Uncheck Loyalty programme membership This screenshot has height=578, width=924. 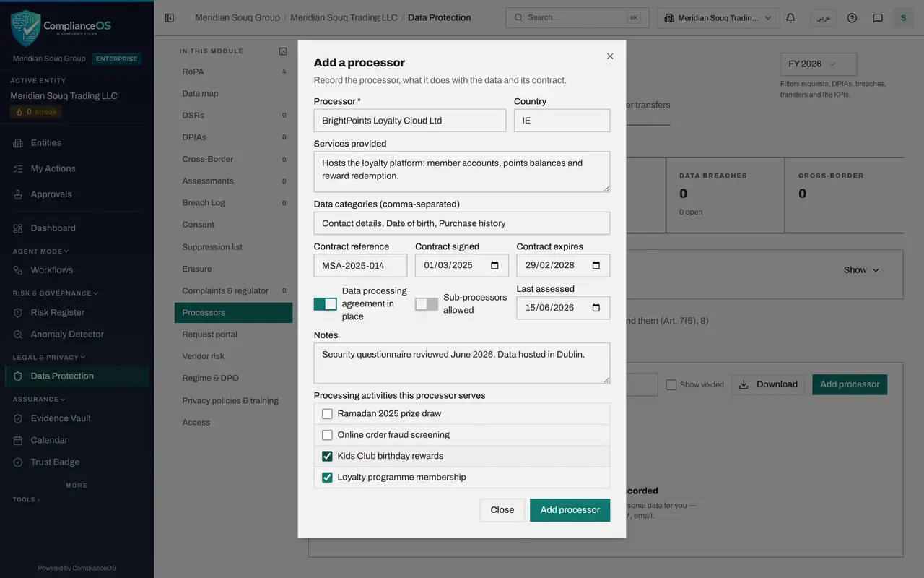coord(327,478)
